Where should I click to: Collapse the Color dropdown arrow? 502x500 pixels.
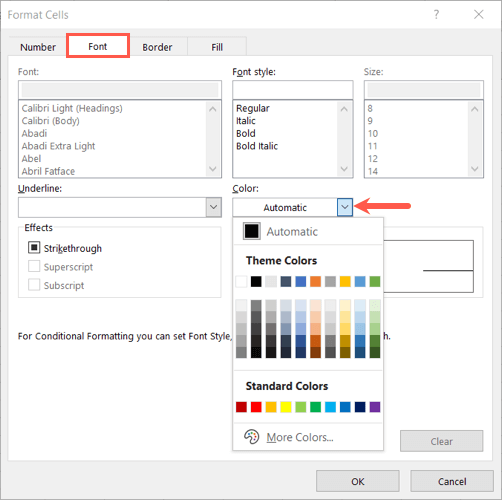345,207
